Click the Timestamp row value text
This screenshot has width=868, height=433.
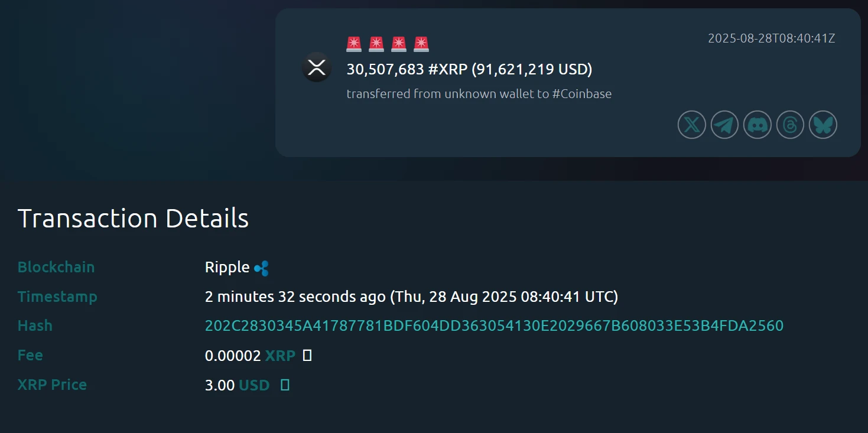click(411, 297)
